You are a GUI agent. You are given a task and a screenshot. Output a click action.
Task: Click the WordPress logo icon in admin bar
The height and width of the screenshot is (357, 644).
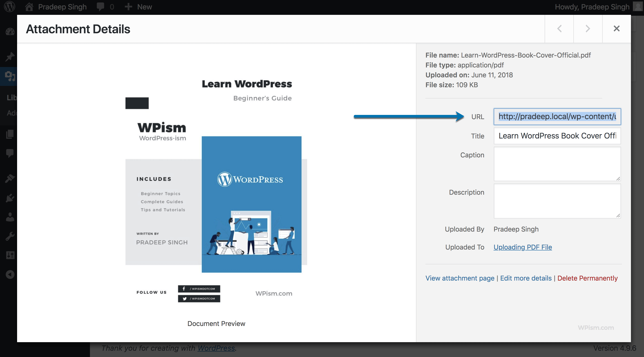point(9,7)
